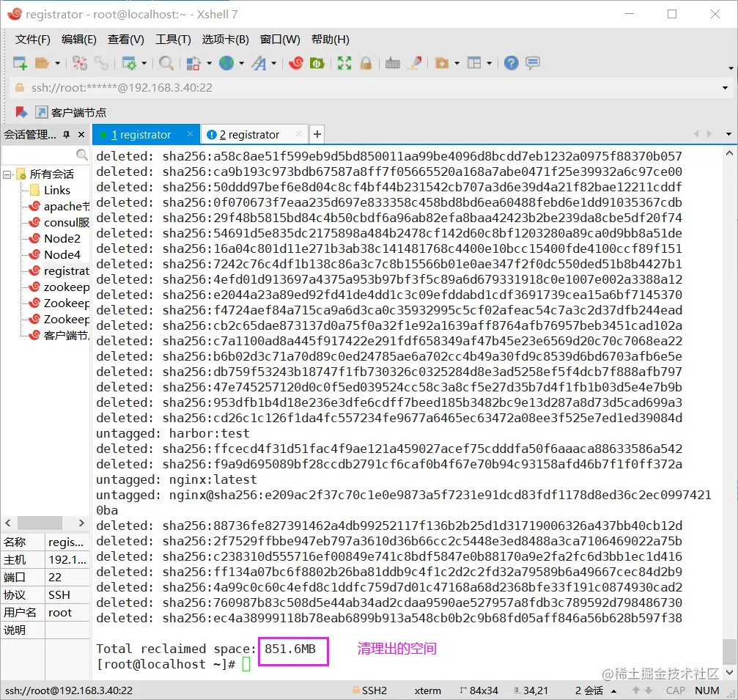Click the Disconnect toolbar icon
Screen dimensions: 738x700
80,63
